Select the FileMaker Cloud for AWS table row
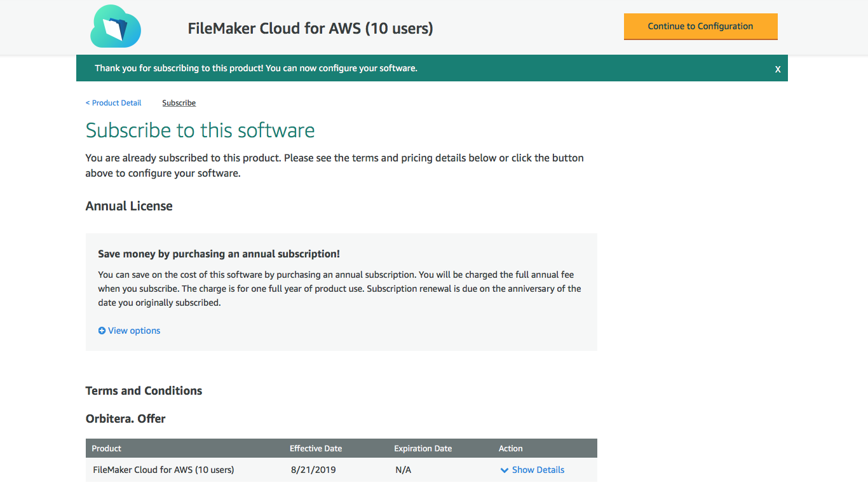868x492 pixels. (x=163, y=470)
